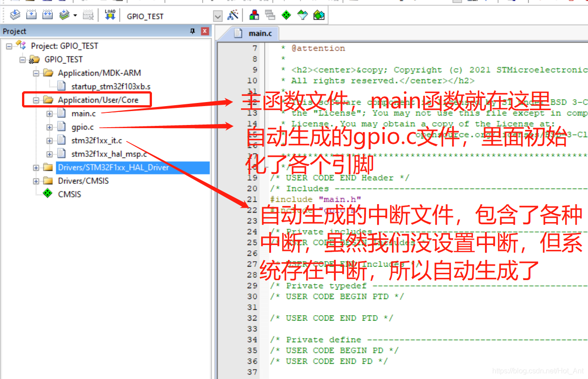The height and width of the screenshot is (379, 588).
Task: Click the Batch Build toolbar icon
Action: click(65, 15)
